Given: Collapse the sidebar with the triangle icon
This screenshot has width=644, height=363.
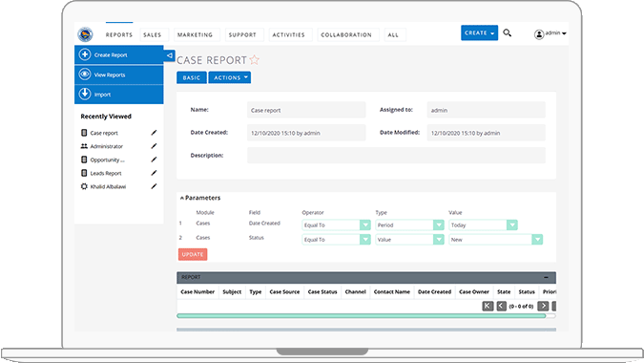Looking at the screenshot, I should tap(169, 55).
